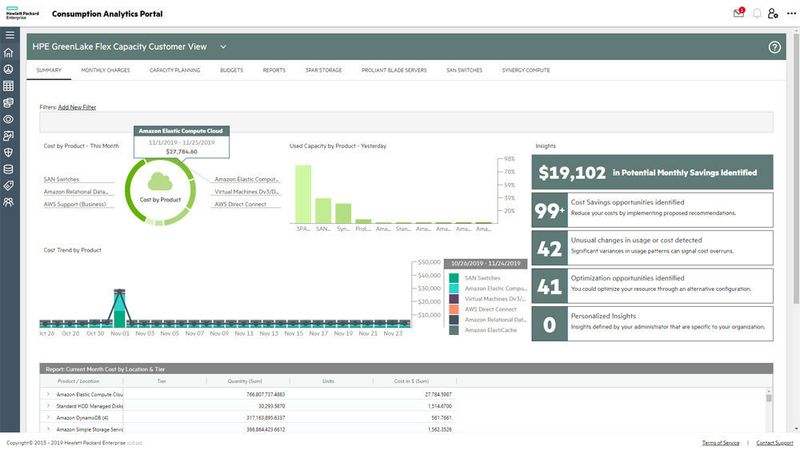Open the Optimization opportunities identified card
Viewport: 800px width, 450px height.
coord(653,286)
